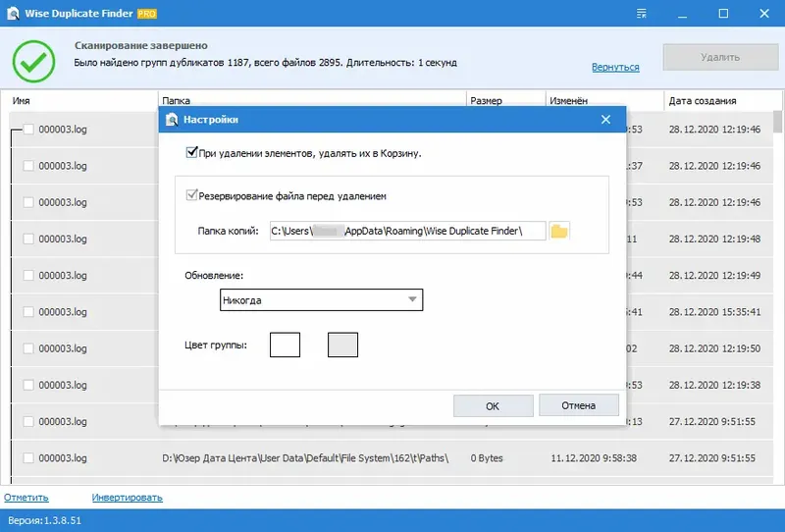Open the Обновление dropdown showing Никогда
Screen dimensions: 785x532
point(322,300)
